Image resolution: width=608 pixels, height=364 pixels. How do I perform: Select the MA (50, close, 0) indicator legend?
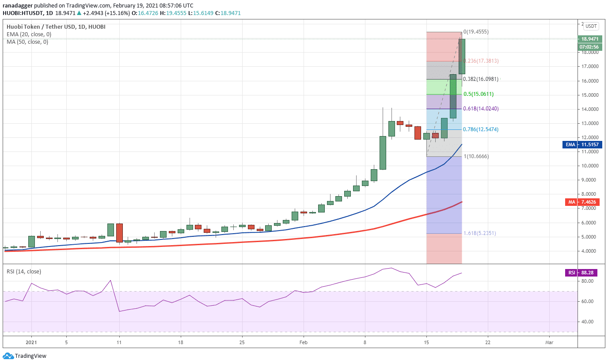click(27, 42)
